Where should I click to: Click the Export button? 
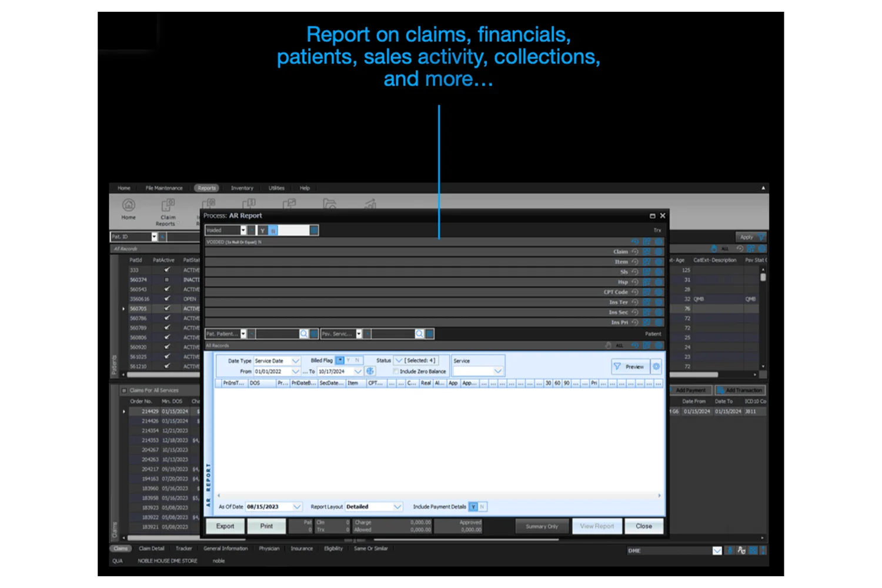pyautogui.click(x=225, y=526)
